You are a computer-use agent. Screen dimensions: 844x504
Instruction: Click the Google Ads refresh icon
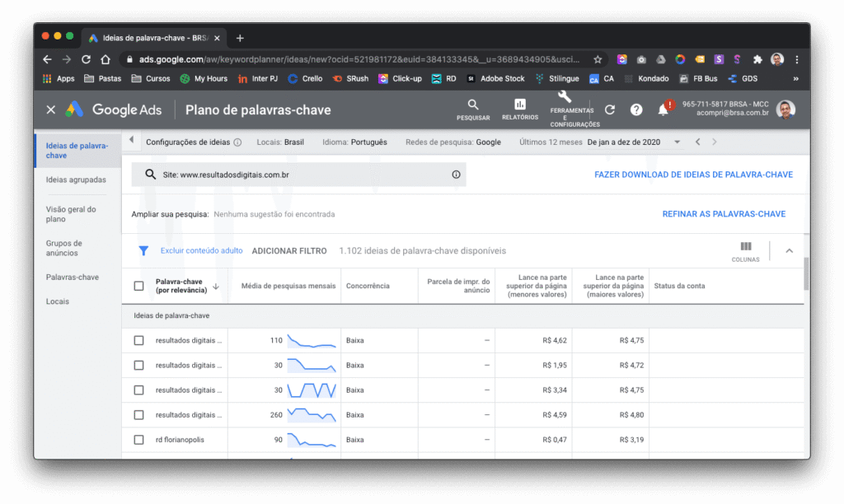[610, 110]
